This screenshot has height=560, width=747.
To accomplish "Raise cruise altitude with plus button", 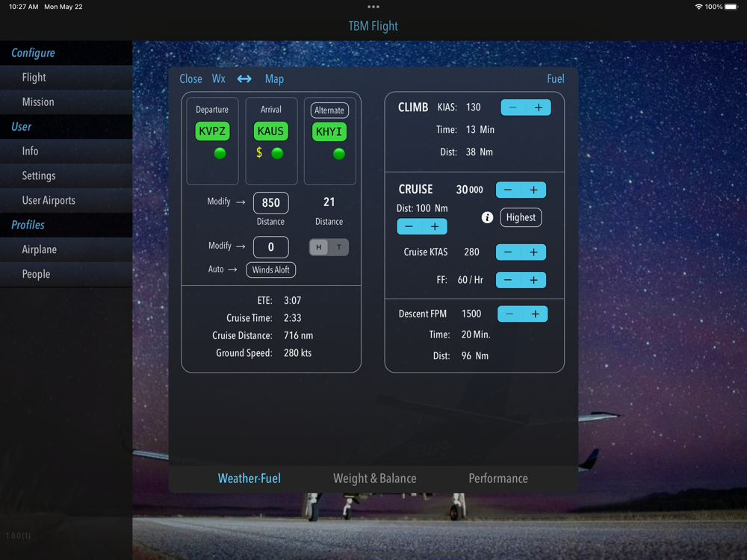I will click(x=533, y=190).
